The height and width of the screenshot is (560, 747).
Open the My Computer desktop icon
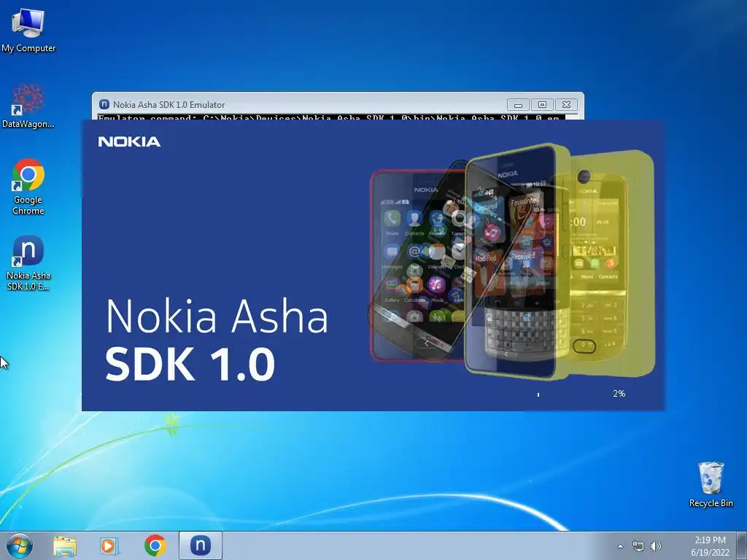click(28, 31)
